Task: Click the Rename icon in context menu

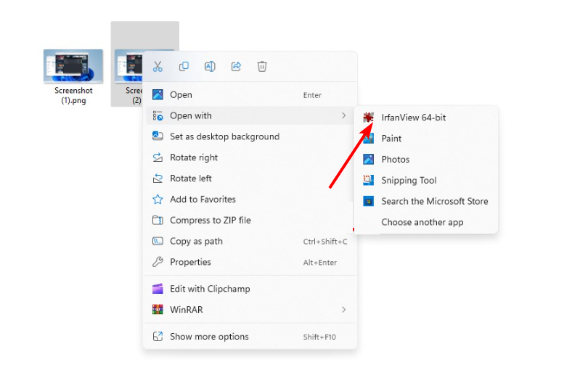Action: pos(210,67)
